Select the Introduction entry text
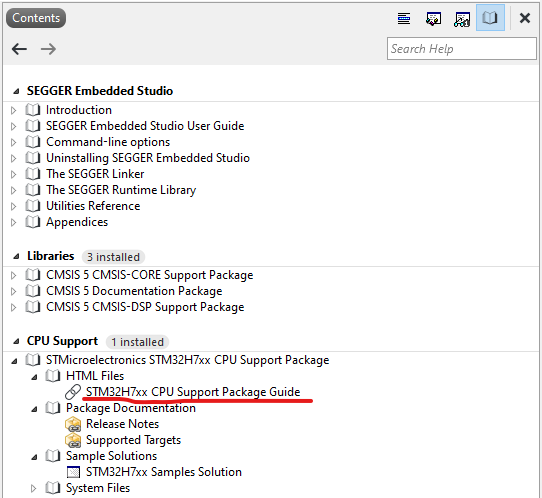542x498 pixels. tap(79, 110)
